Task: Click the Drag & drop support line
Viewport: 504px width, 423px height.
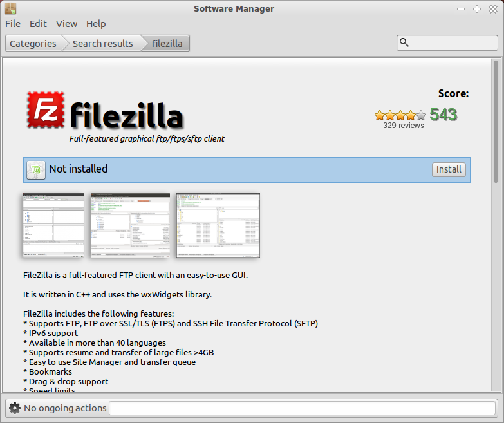Action: (x=66, y=381)
